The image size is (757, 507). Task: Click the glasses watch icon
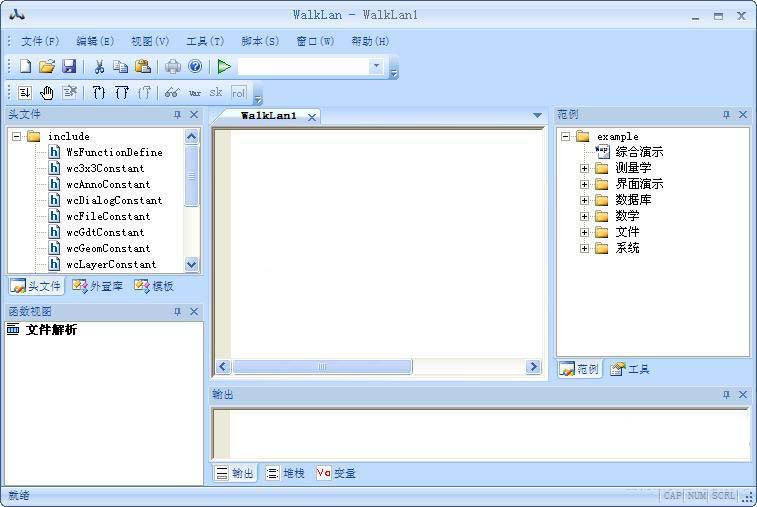pos(172,92)
